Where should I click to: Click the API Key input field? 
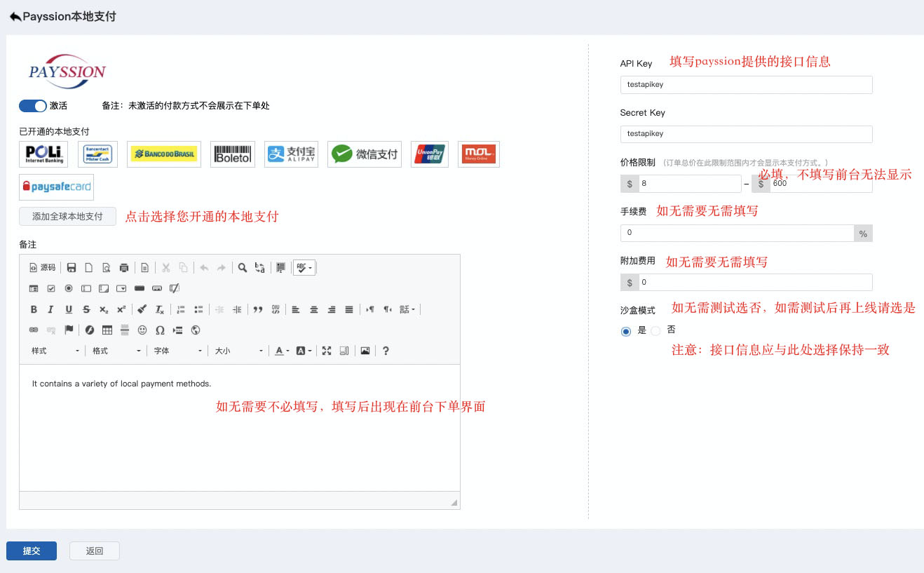[746, 84]
